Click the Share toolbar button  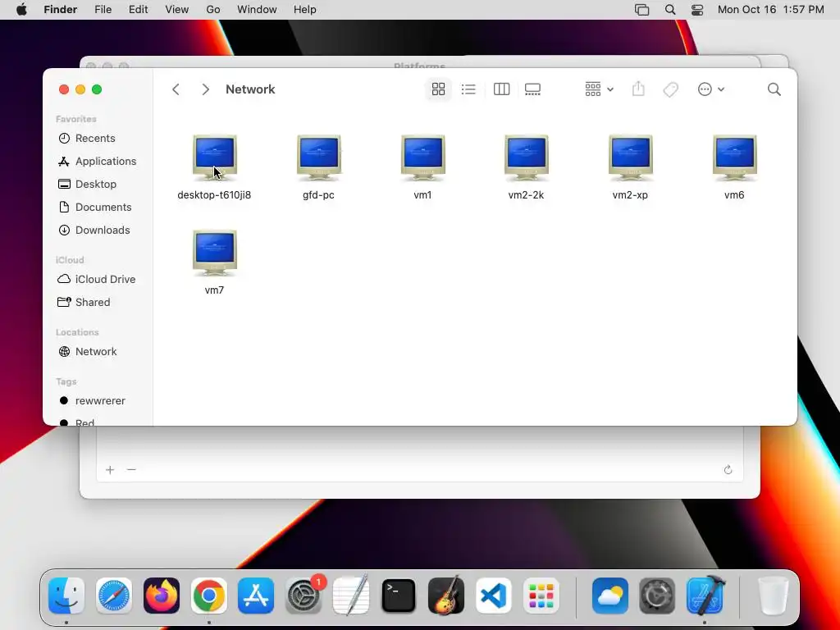[x=638, y=89]
